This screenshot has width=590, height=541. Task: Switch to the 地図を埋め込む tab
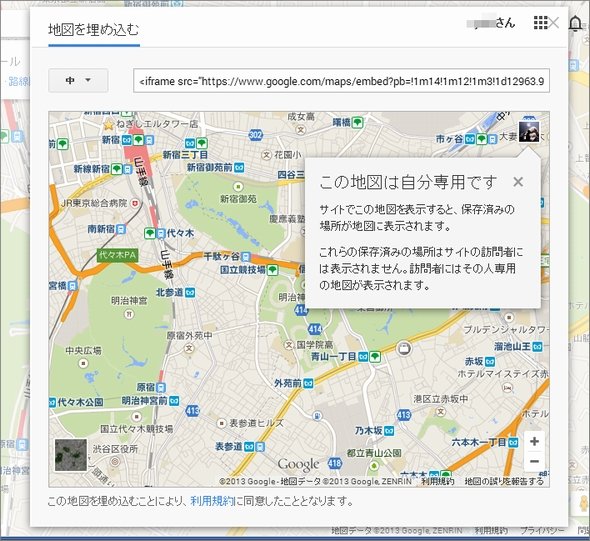coord(94,30)
